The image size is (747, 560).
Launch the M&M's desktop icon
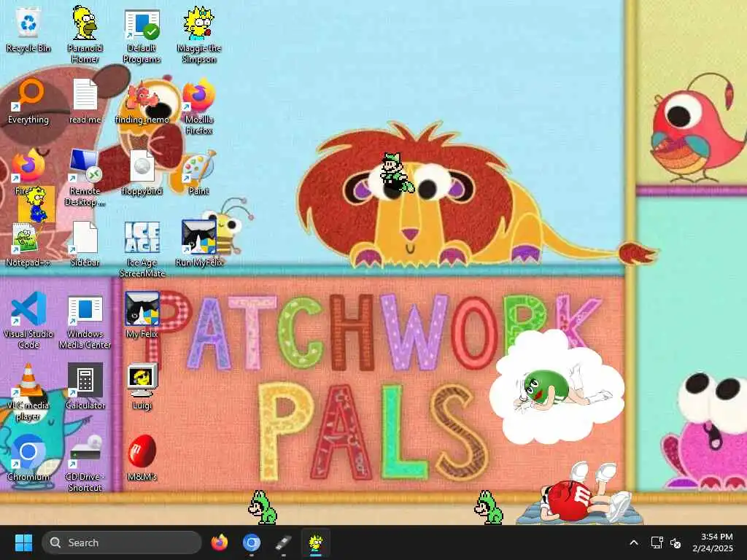[x=142, y=458]
